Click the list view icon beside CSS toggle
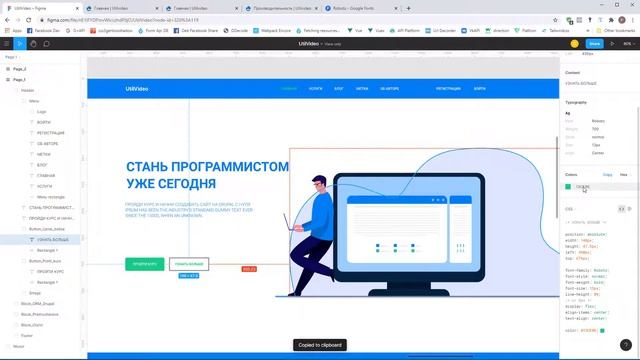 tap(630, 209)
